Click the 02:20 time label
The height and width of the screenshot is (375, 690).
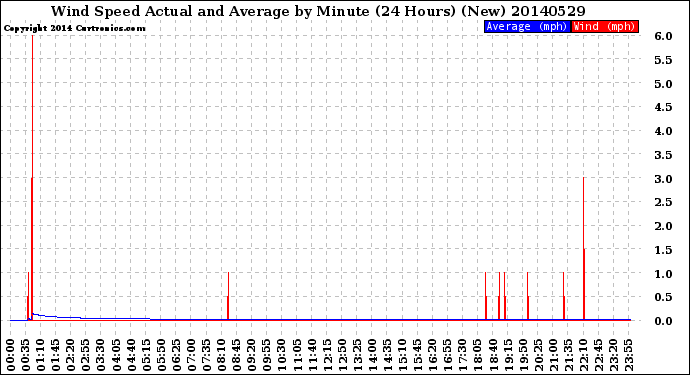[71, 355]
